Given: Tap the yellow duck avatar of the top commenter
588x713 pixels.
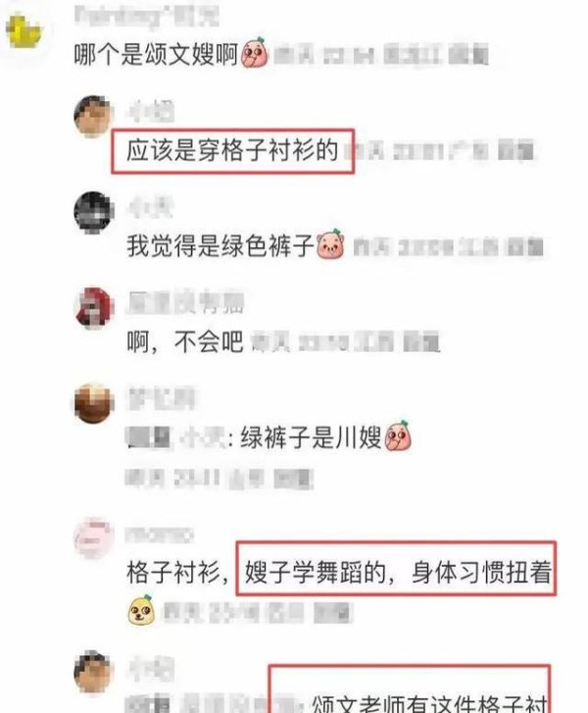Looking at the screenshot, I should tap(23, 31).
